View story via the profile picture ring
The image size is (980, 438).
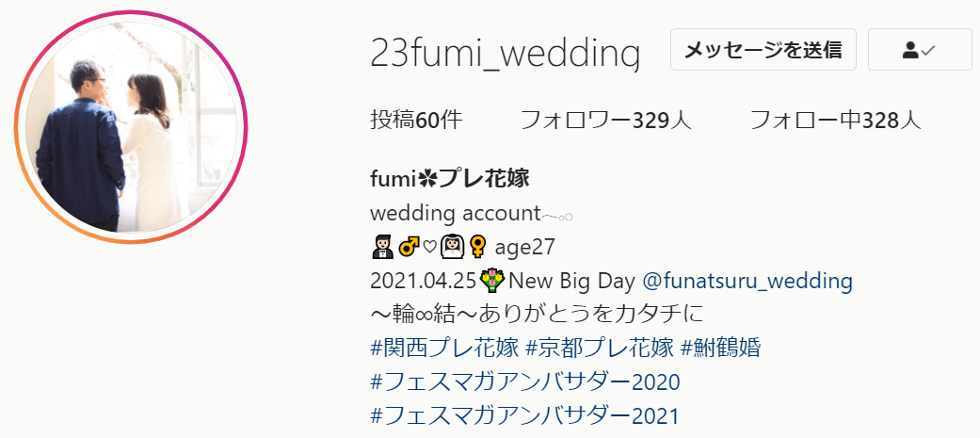tap(131, 127)
